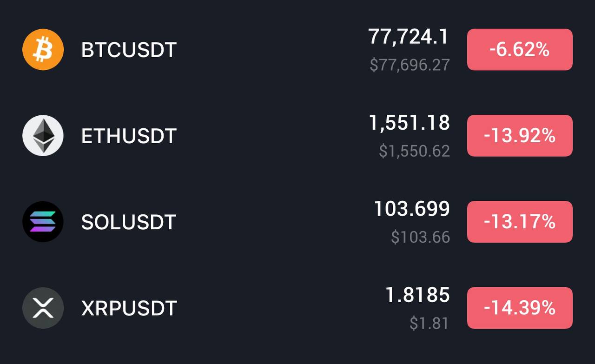Viewport: 595px width, 364px height.
Task: Click the 77,724.1 Bitcoin last price
Action: 409,37
